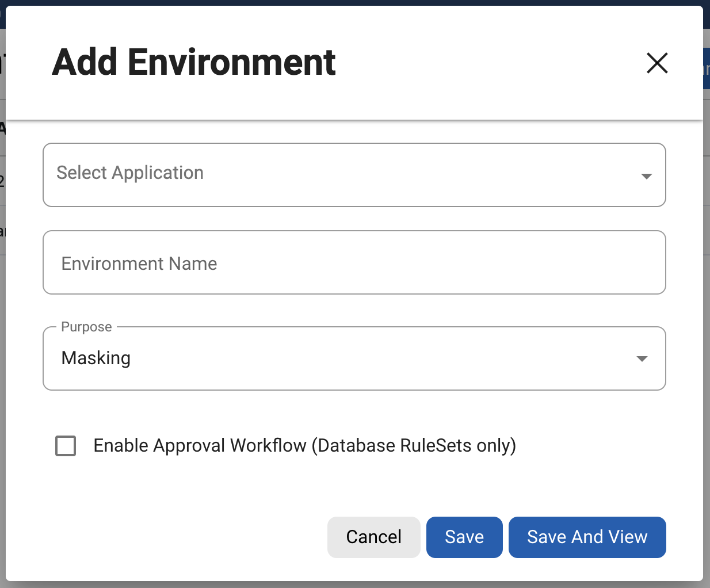The image size is (710, 588).
Task: Click Masking text in the Purpose selector
Action: [x=96, y=358]
